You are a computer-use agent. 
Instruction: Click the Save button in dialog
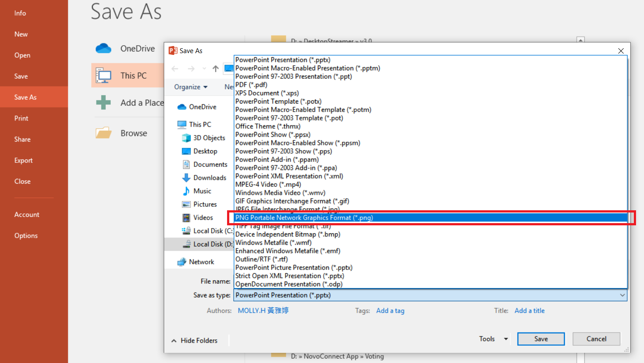[541, 339]
